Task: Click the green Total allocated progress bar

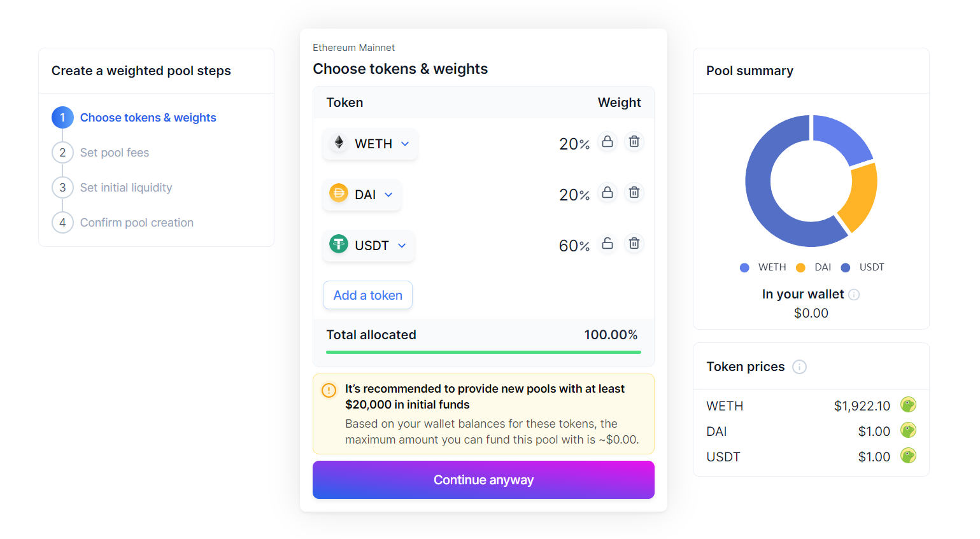Action: click(483, 351)
